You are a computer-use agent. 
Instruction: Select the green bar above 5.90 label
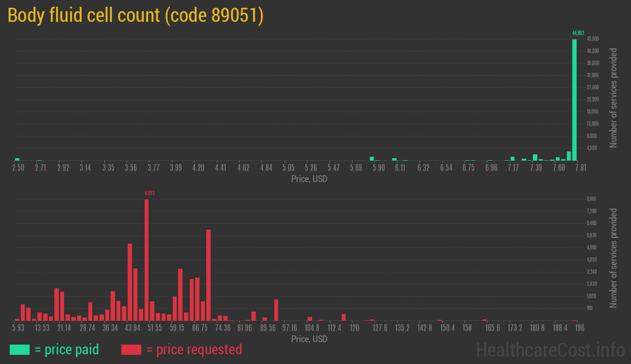(x=371, y=158)
